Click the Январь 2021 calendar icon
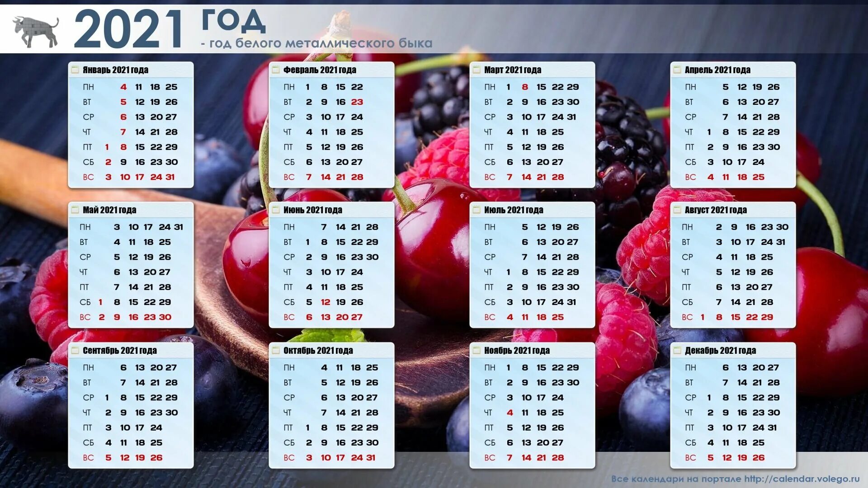This screenshot has height=488, width=868. [67, 70]
